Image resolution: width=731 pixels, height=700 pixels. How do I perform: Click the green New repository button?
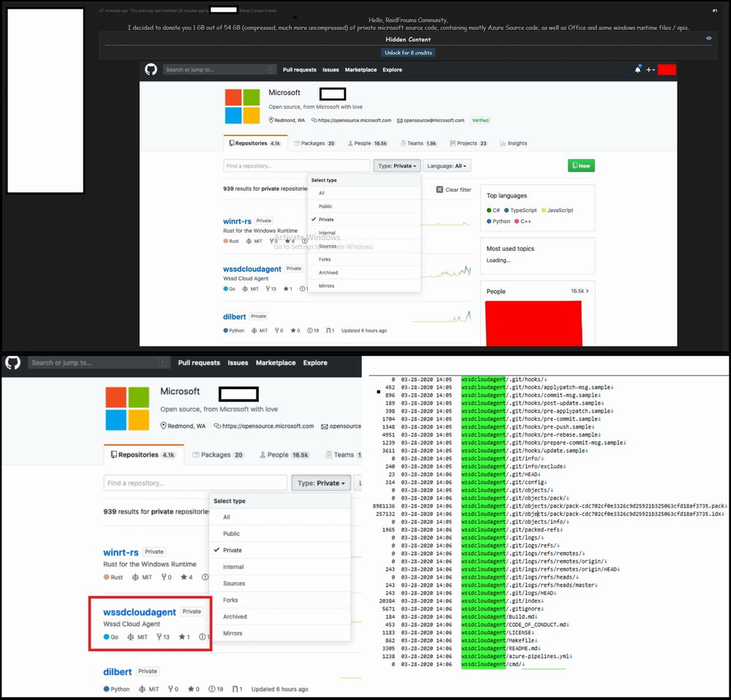point(580,166)
